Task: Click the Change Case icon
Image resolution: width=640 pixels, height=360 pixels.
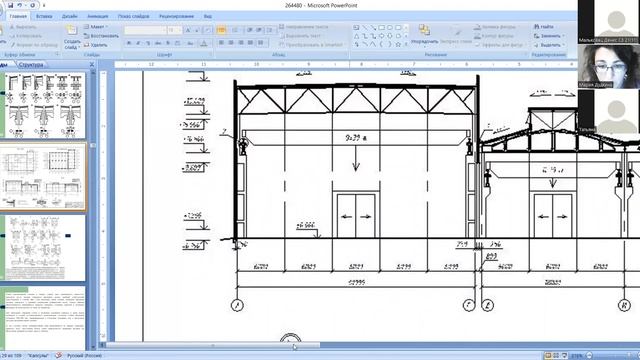Action: coord(190,43)
